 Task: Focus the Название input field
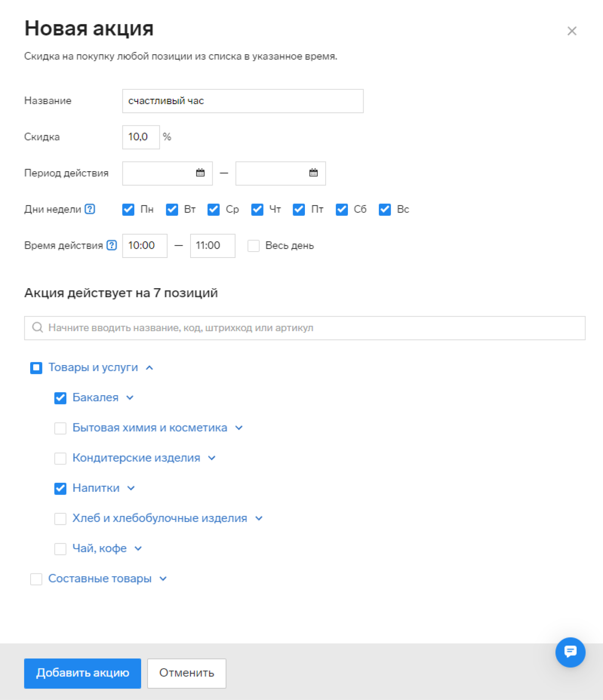243,101
